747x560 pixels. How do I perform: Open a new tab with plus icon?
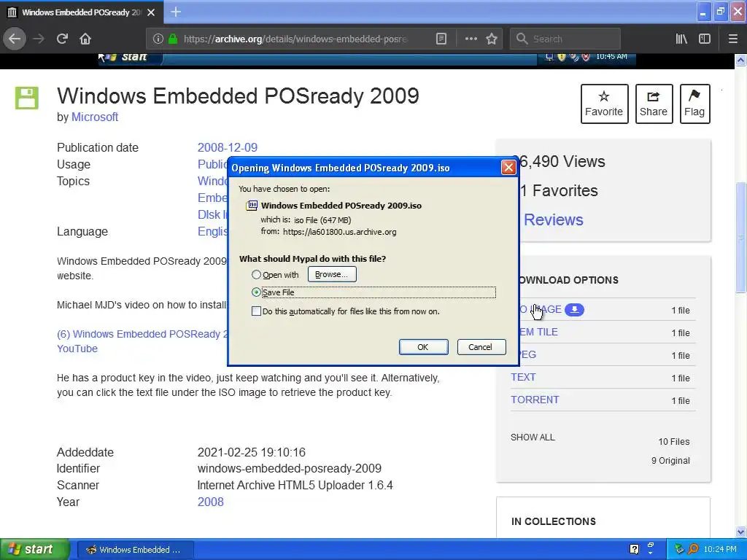176,12
